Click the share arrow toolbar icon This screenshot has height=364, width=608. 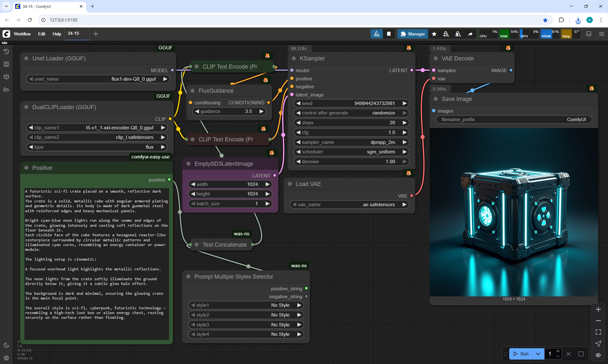pos(470,34)
